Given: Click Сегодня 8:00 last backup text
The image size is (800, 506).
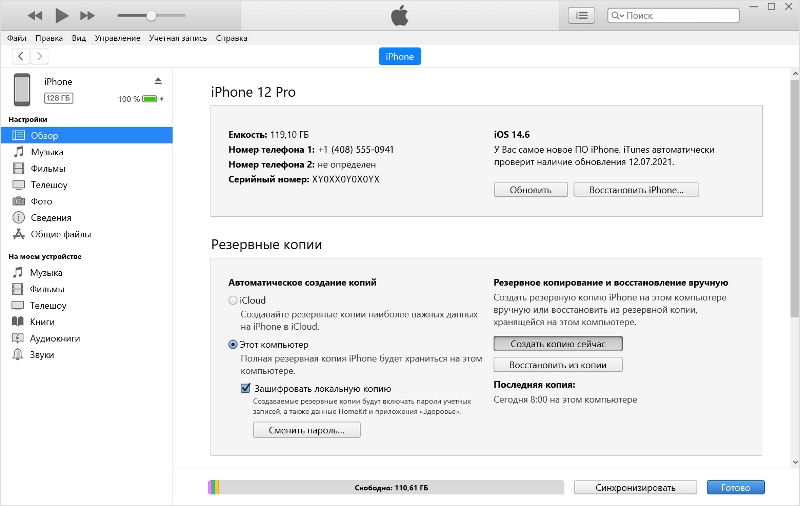Looking at the screenshot, I should [x=565, y=400].
